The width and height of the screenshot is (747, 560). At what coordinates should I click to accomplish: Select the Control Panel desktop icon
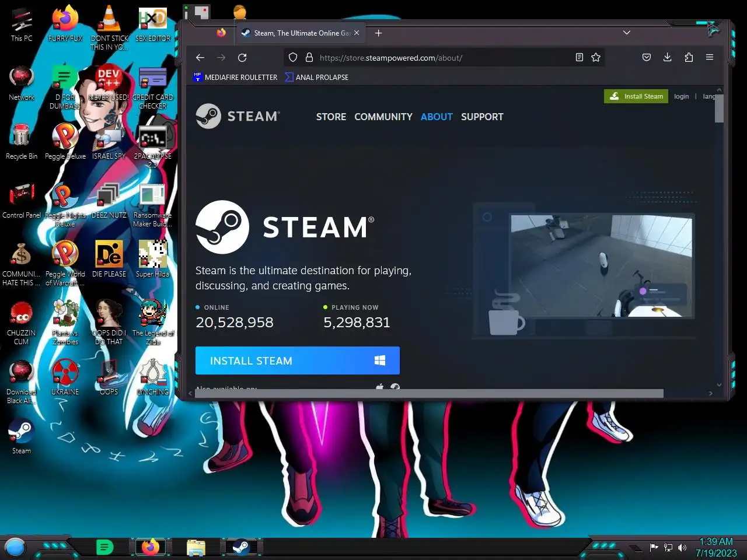coord(22,201)
